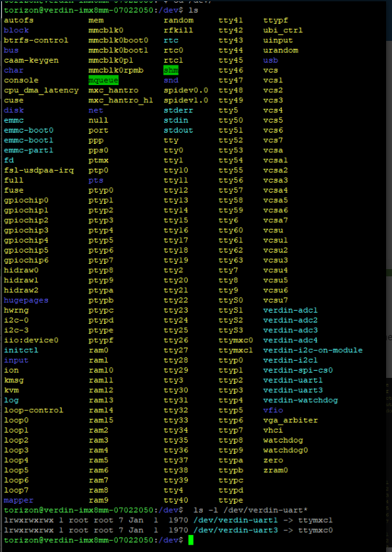Select 'cpu_dma_latency' in the listing
This screenshot has width=392, height=552.
[41, 90]
